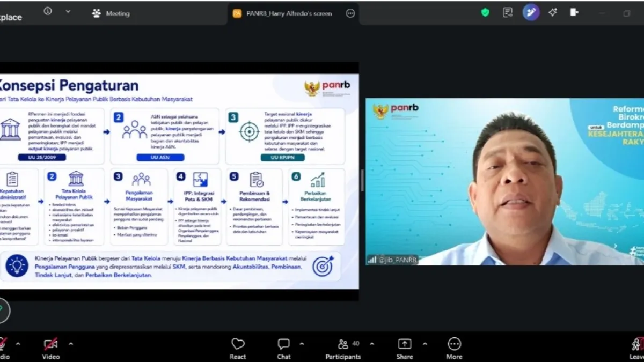
Task: Expand the Video options arrow
Action: 71,344
